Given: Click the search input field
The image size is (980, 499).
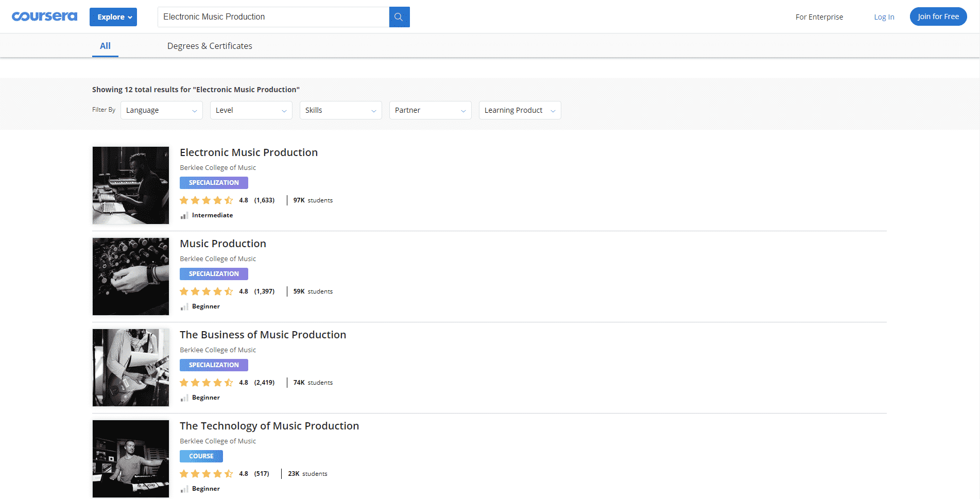Looking at the screenshot, I should 273,17.
